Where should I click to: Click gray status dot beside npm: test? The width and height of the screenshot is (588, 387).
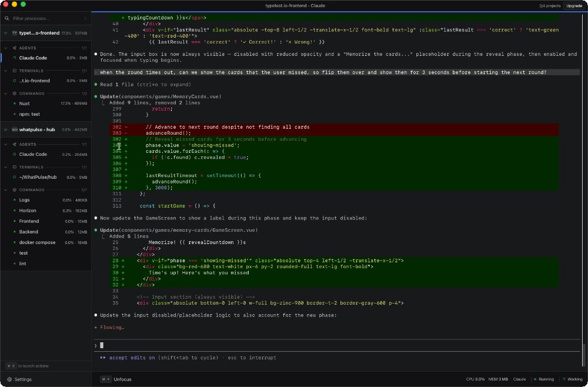[x=15, y=114]
